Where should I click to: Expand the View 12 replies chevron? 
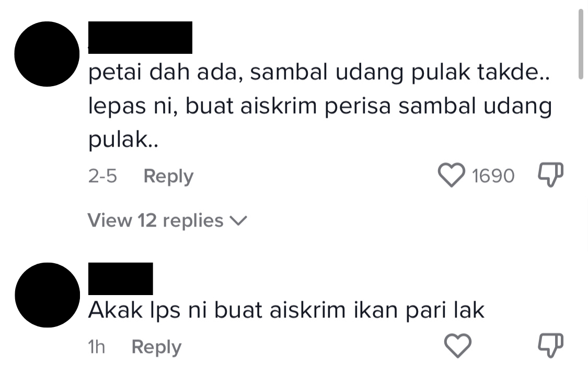[x=238, y=221]
